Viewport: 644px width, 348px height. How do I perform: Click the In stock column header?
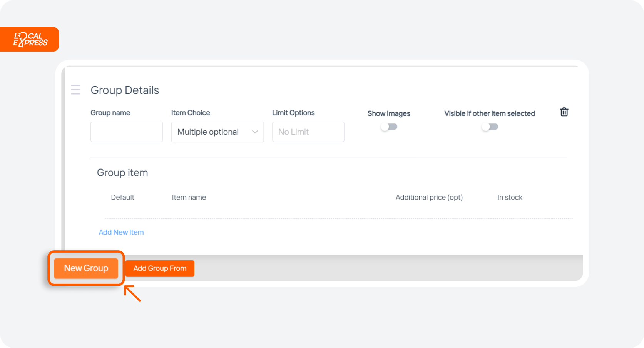pyautogui.click(x=510, y=197)
